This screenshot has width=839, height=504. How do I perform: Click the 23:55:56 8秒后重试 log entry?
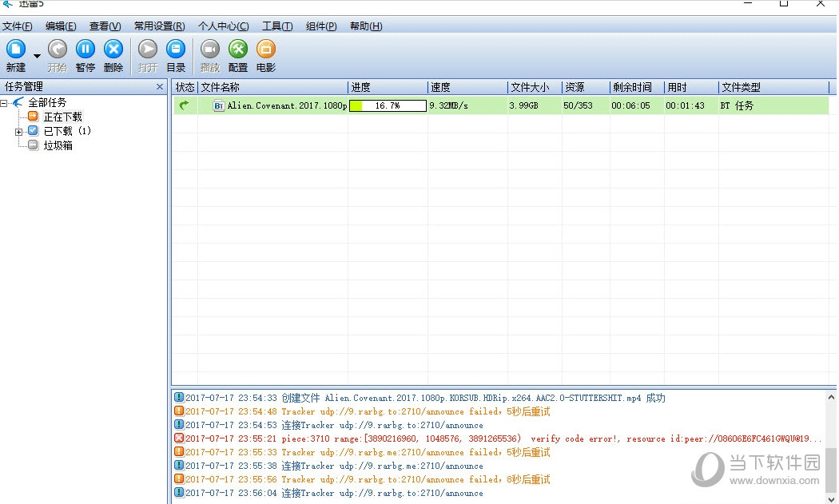pyautogui.click(x=368, y=479)
